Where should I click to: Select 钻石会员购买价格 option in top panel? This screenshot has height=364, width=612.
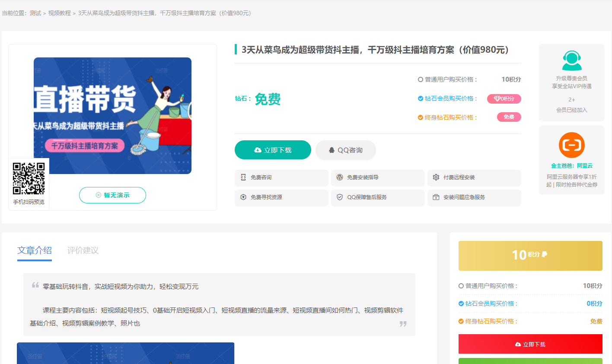point(421,98)
